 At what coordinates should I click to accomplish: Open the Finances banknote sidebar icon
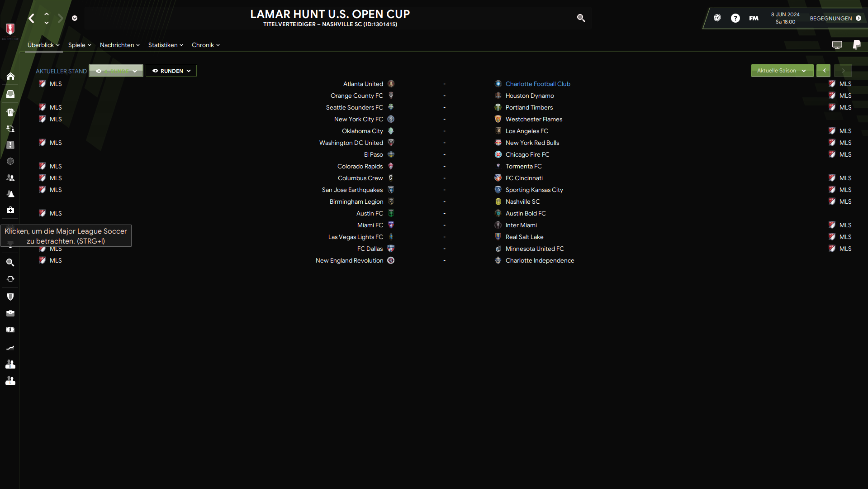tap(10, 330)
